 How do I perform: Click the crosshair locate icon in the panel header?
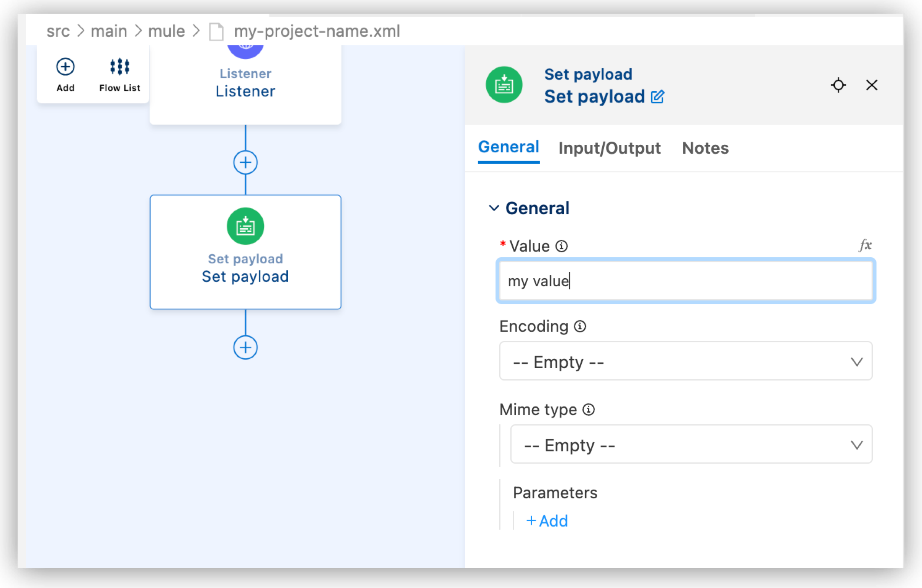839,85
